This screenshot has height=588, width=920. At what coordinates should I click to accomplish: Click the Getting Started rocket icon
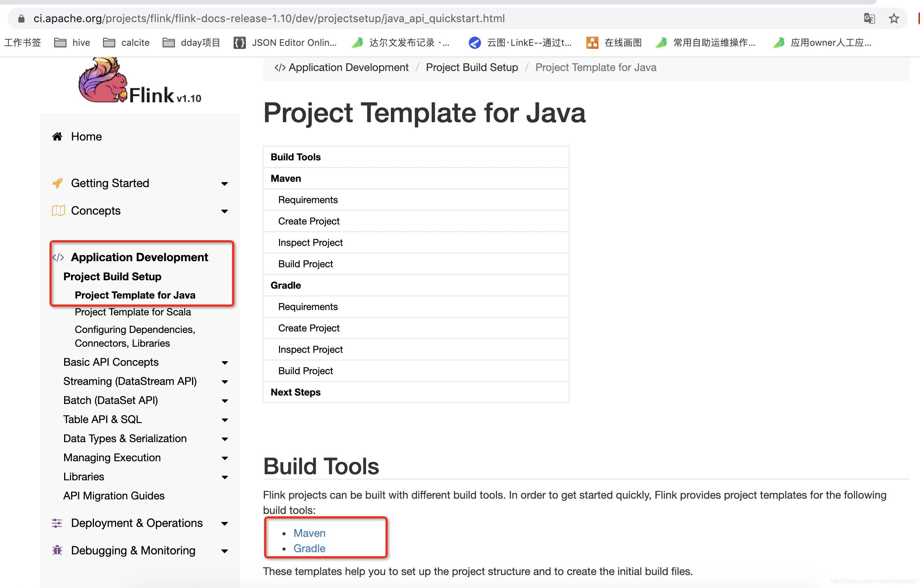click(x=57, y=183)
